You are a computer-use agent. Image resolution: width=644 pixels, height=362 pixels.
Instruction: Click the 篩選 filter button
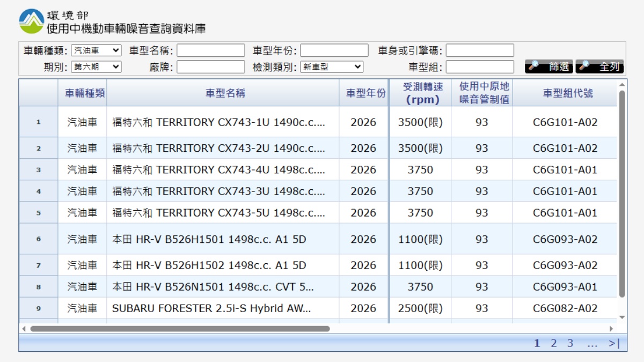pos(549,67)
